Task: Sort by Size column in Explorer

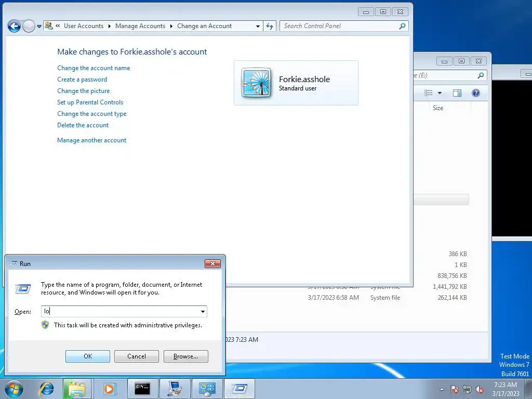Action: tap(437, 108)
